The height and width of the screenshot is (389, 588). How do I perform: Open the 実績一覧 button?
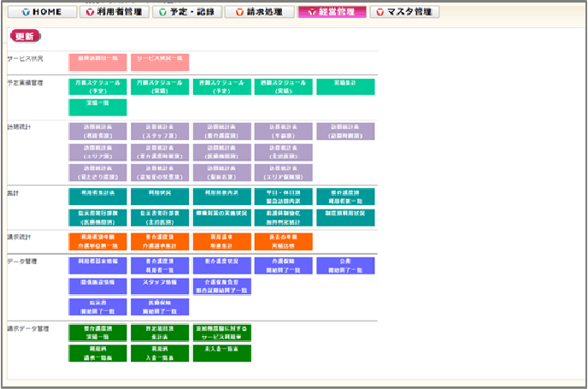coord(97,107)
